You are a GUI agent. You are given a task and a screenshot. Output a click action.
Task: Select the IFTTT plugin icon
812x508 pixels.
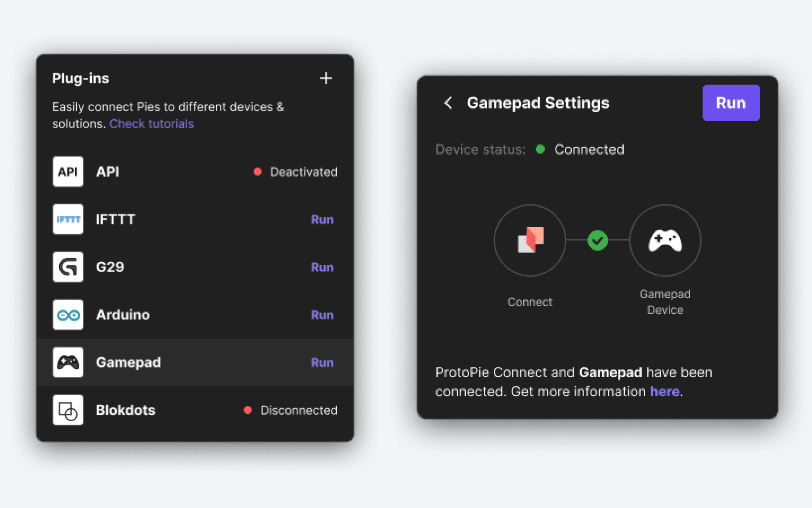click(67, 219)
